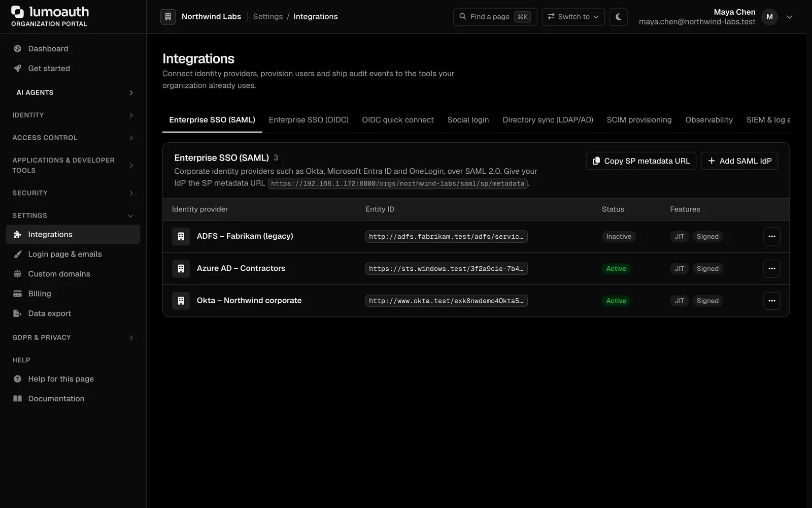812x508 pixels.
Task: Click the Maya Chen avatar badge
Action: (x=769, y=17)
